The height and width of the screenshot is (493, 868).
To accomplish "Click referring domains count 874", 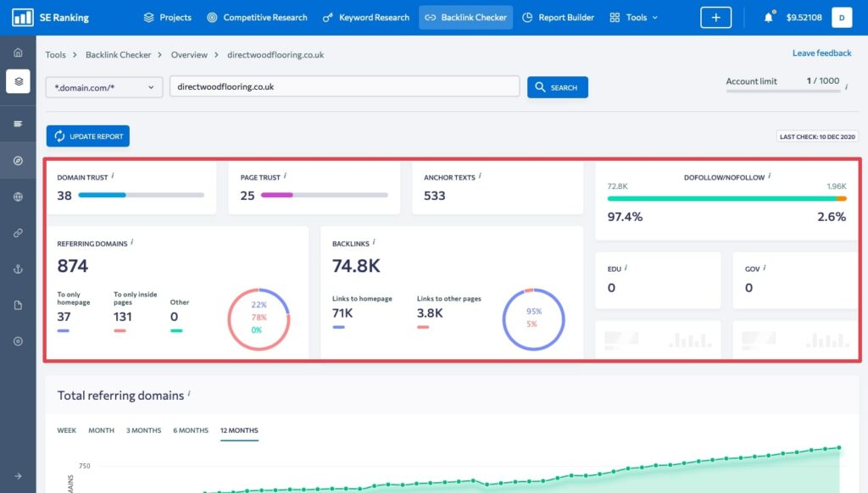I will (73, 266).
